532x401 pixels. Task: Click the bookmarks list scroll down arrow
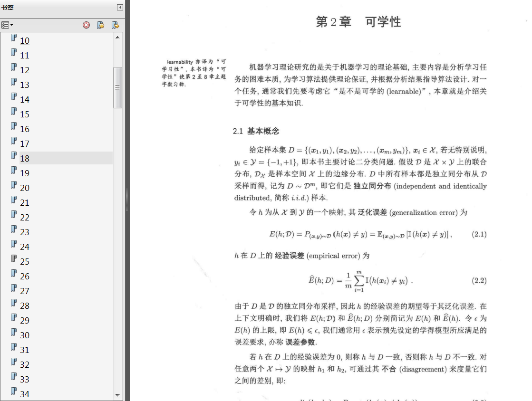(117, 395)
